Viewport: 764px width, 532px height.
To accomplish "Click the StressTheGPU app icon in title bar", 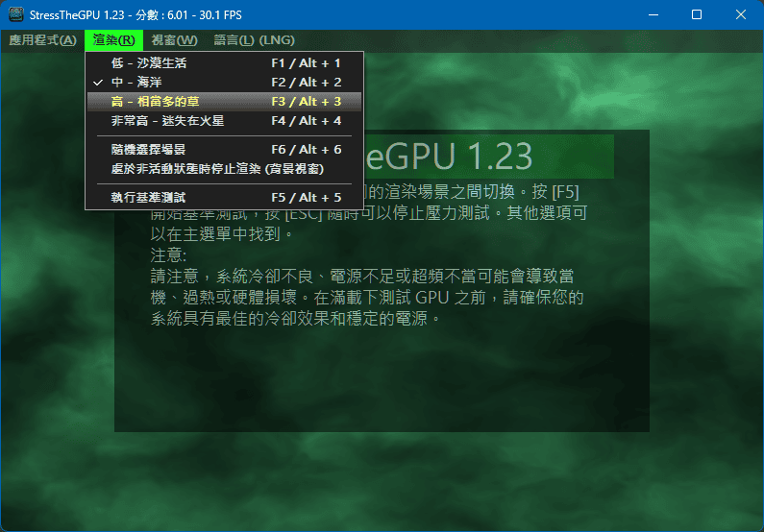I will [15, 14].
